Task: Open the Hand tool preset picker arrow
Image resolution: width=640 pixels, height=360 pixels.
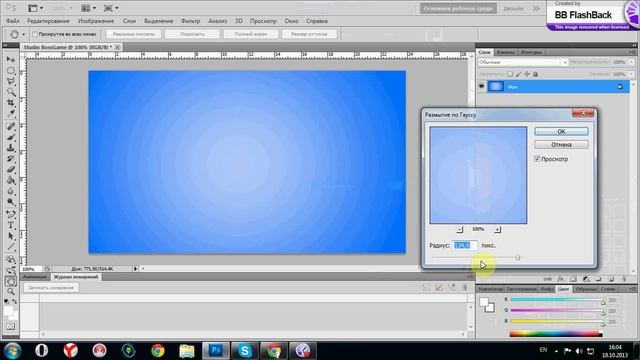Action: coord(23,34)
